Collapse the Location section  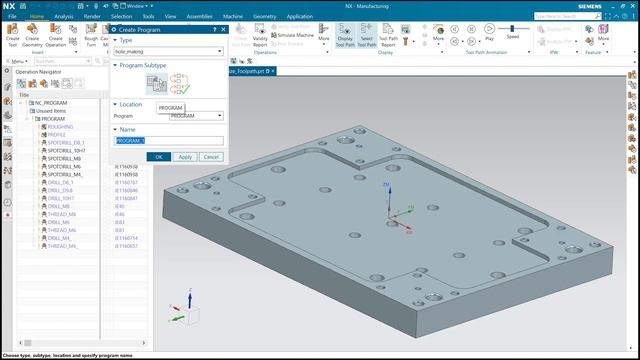(x=115, y=104)
